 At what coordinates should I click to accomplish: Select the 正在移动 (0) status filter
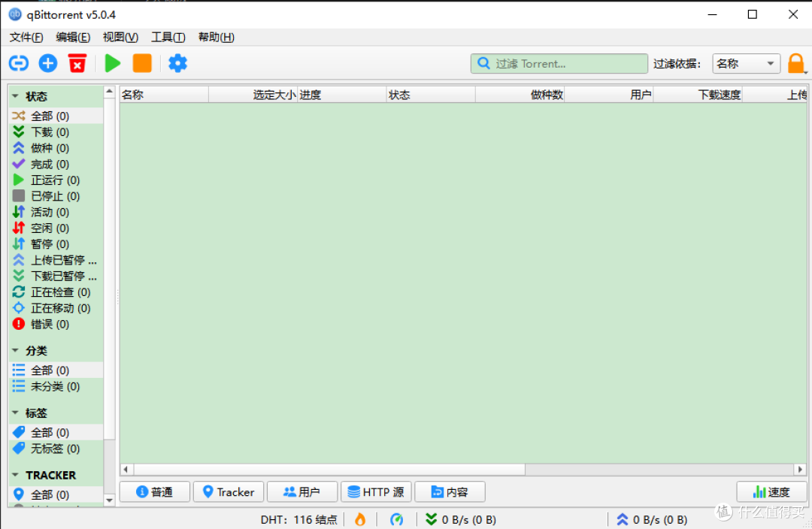(56, 308)
